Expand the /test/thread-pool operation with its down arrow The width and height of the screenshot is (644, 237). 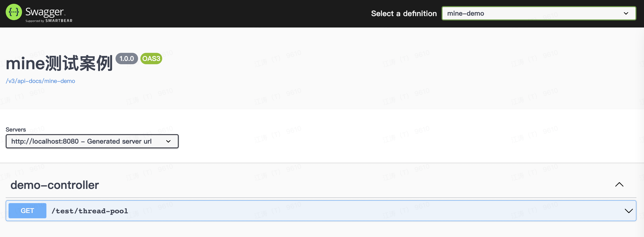[629, 211]
